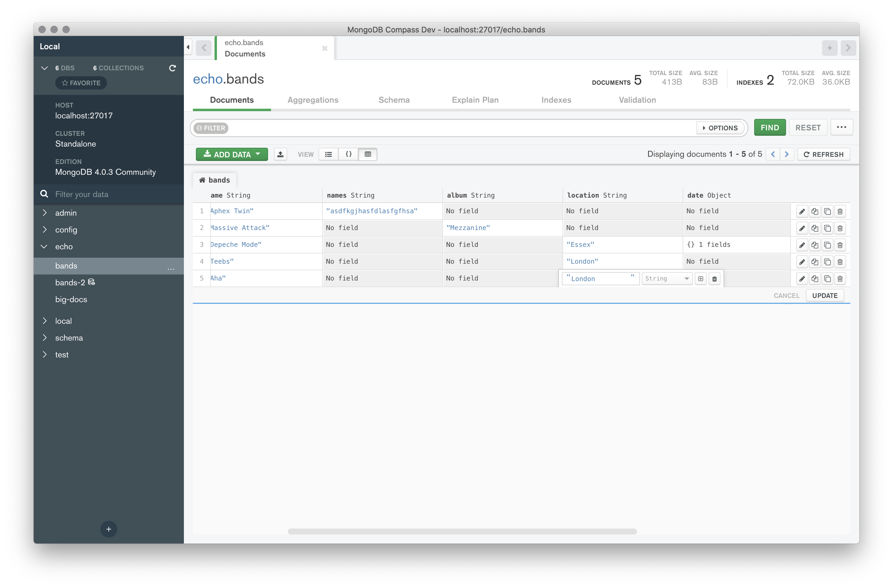Switch to the JSON view mode
Screen dimensions: 893x588
click(x=348, y=154)
